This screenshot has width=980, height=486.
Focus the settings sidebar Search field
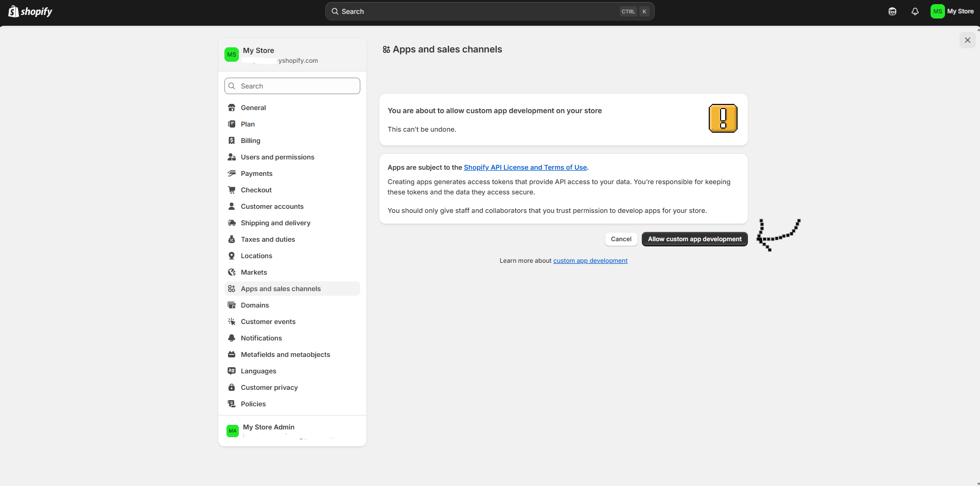[x=292, y=86]
